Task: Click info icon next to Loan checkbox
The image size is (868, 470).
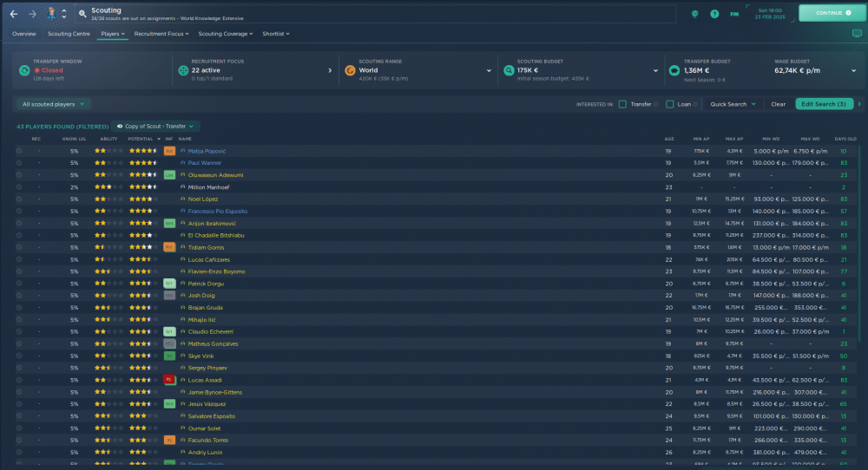Action: (x=695, y=104)
